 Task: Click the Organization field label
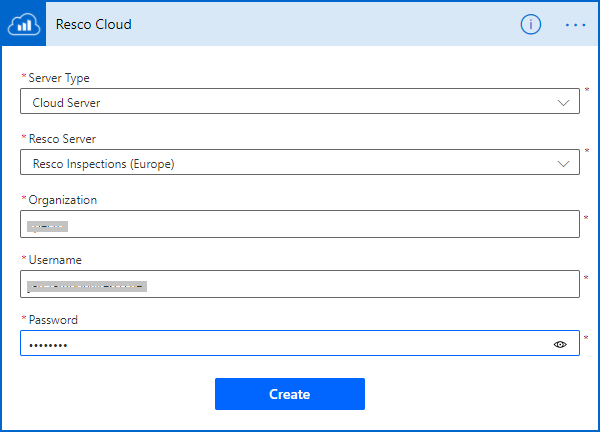point(63,200)
